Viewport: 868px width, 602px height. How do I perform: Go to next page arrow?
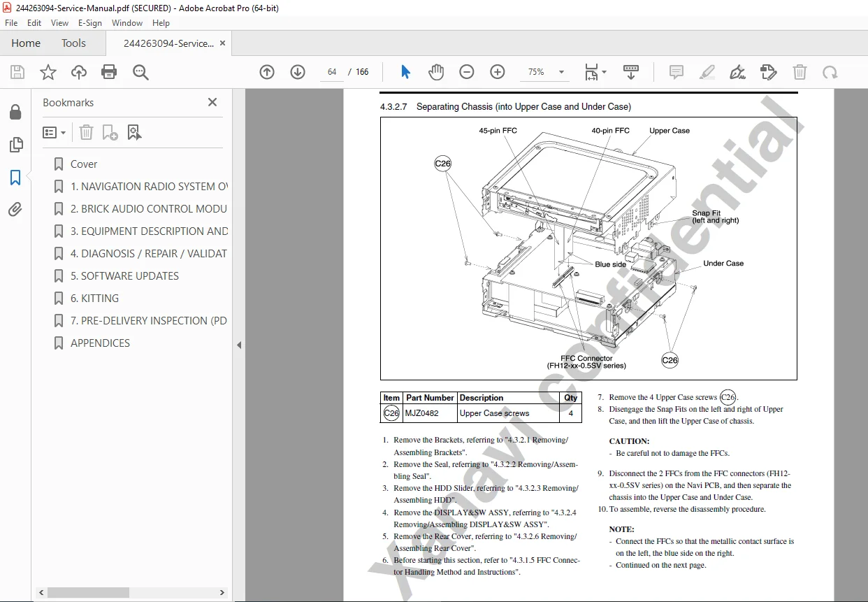tap(298, 72)
